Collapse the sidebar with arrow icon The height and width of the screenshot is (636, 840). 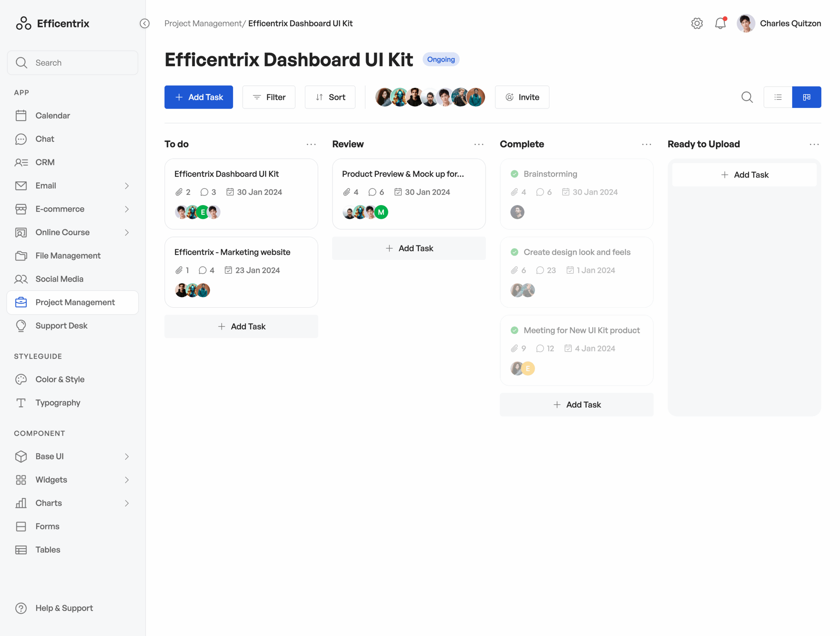coord(145,24)
